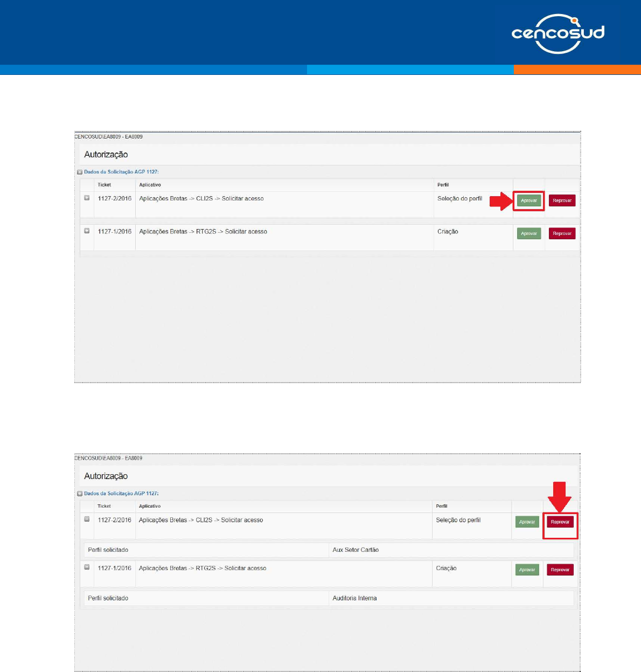Click 'Perfil' column header in upper panel
641x672 pixels.
click(x=443, y=185)
